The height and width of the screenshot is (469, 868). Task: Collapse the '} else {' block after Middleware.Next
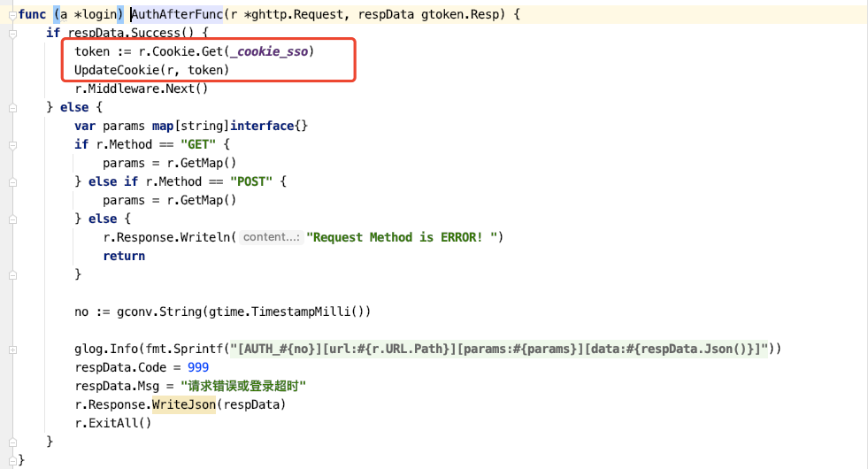(x=12, y=108)
